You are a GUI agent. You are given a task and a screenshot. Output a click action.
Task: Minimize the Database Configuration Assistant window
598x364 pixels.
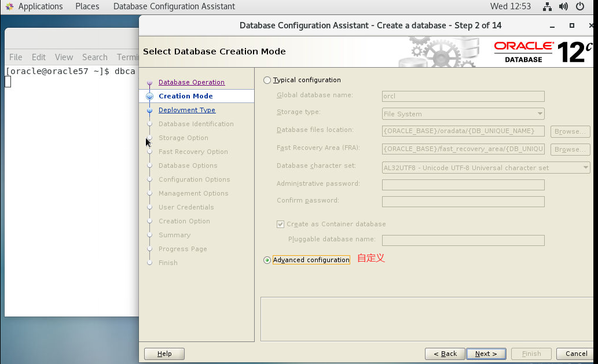(552, 26)
